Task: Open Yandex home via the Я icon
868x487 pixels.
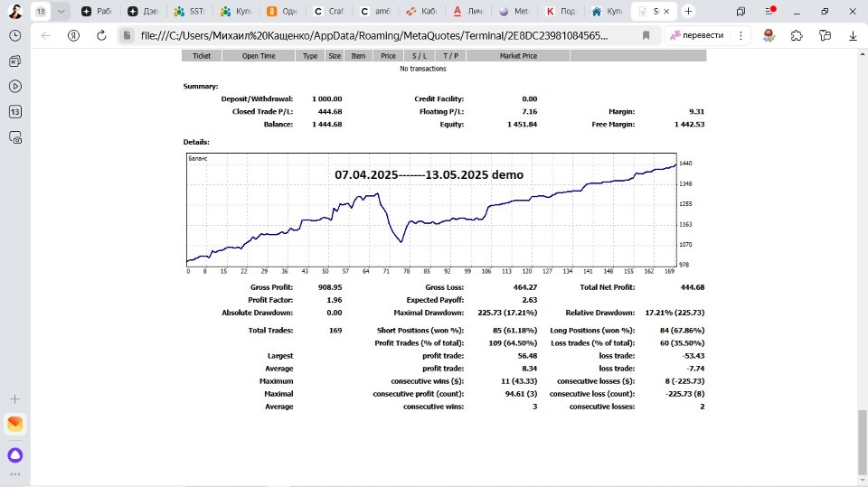Action: pos(73,35)
